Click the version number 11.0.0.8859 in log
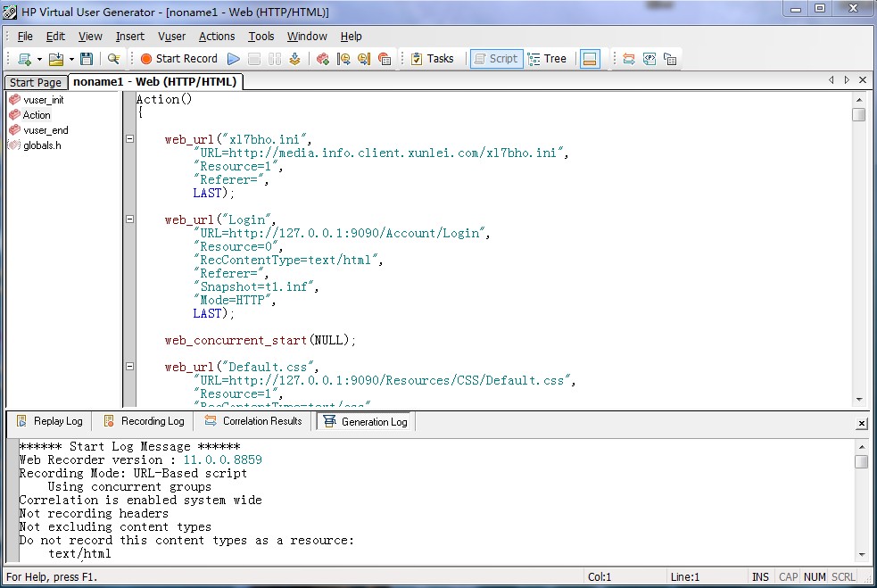The height and width of the screenshot is (588, 877). 223,460
